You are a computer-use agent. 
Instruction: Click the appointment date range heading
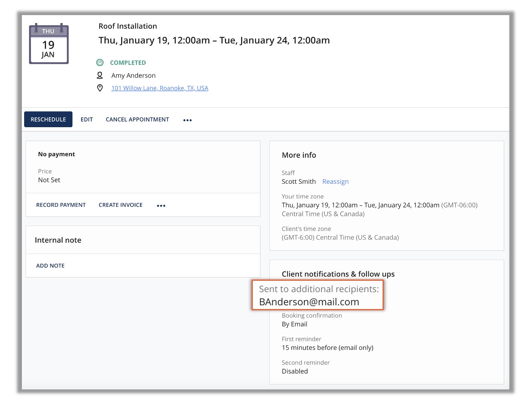[214, 40]
